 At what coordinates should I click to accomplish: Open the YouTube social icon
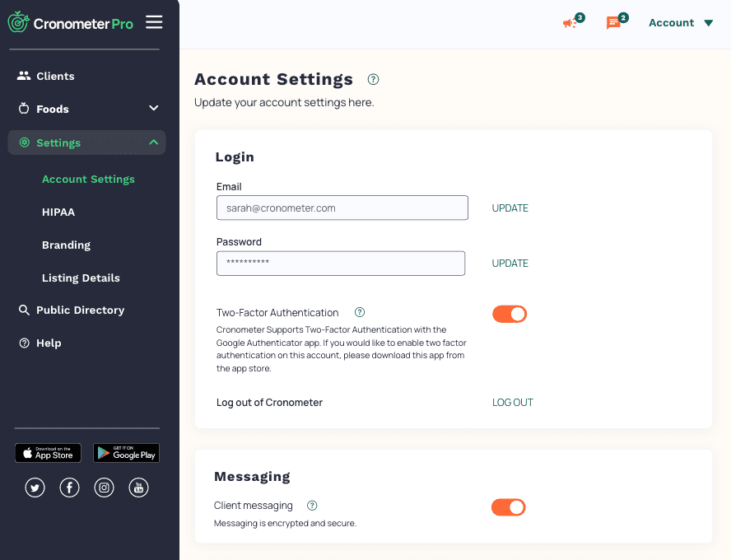(x=139, y=488)
